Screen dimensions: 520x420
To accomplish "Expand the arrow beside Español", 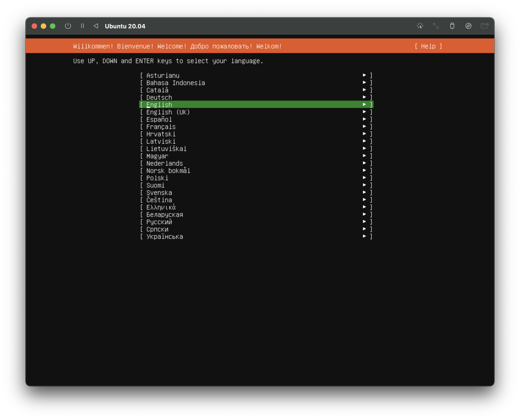I will [364, 119].
